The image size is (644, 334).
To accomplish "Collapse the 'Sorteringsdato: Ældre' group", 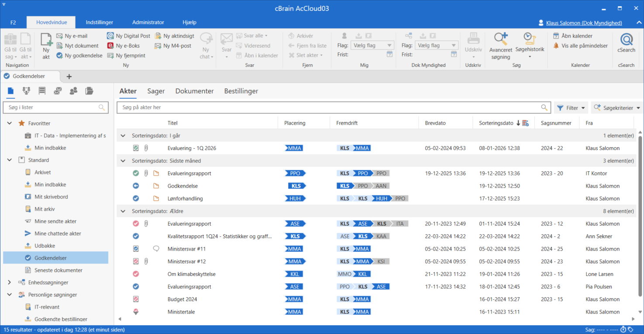I will (123, 211).
